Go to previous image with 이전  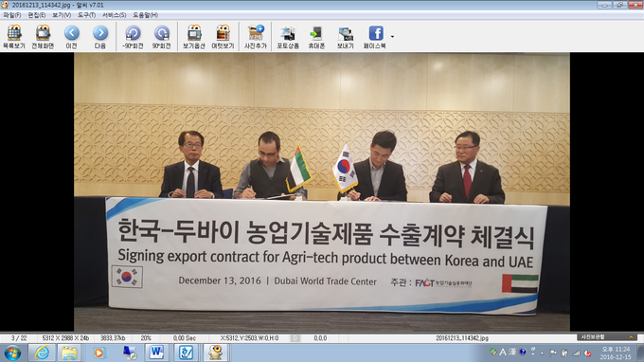(71, 37)
